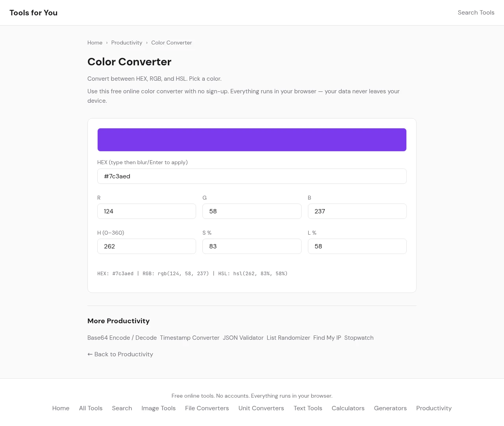The image size is (504, 426).
Task: Click Back to Productivity link
Action: [x=120, y=354]
